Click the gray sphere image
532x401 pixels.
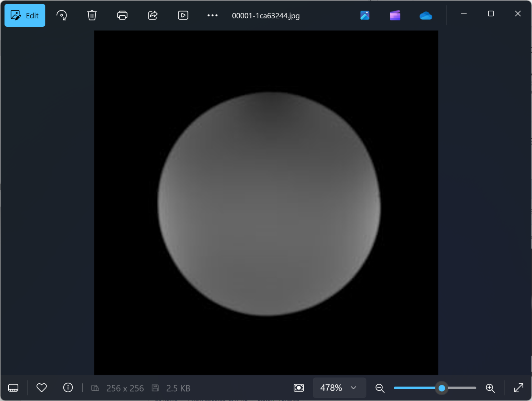pos(269,204)
